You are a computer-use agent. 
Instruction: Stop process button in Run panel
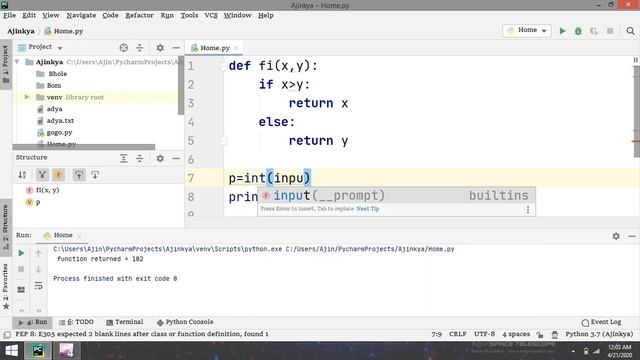click(21, 269)
